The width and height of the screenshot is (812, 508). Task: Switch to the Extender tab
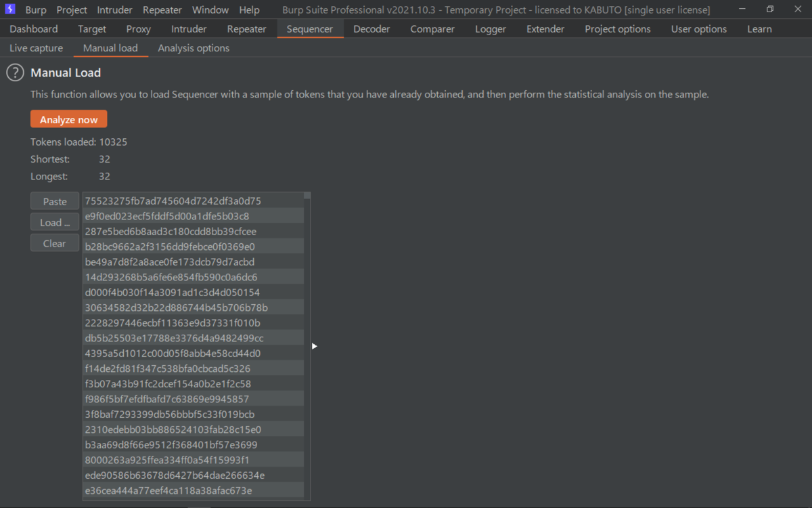[545, 29]
